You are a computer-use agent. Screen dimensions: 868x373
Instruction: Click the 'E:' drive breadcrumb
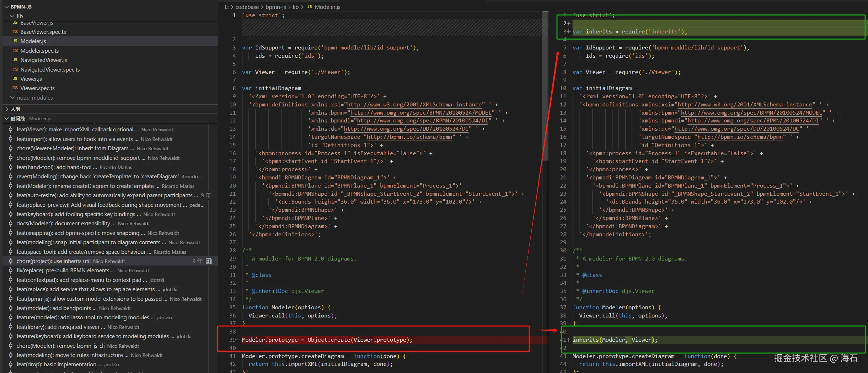[x=227, y=7]
